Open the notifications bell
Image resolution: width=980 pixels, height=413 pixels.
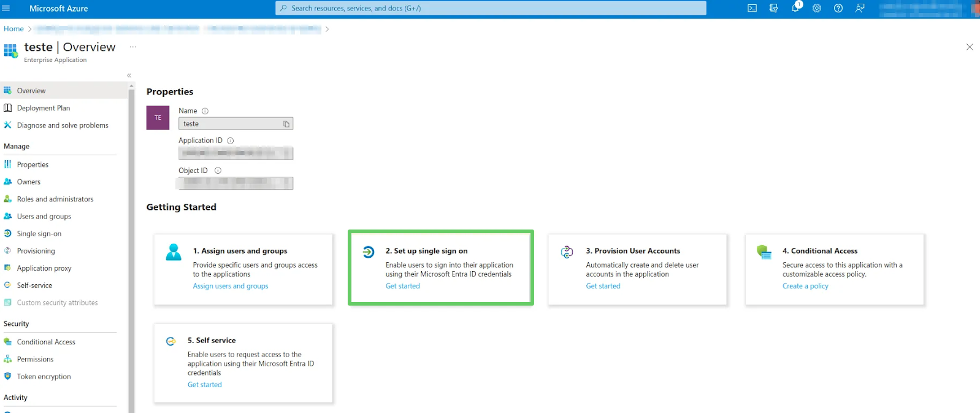click(795, 8)
